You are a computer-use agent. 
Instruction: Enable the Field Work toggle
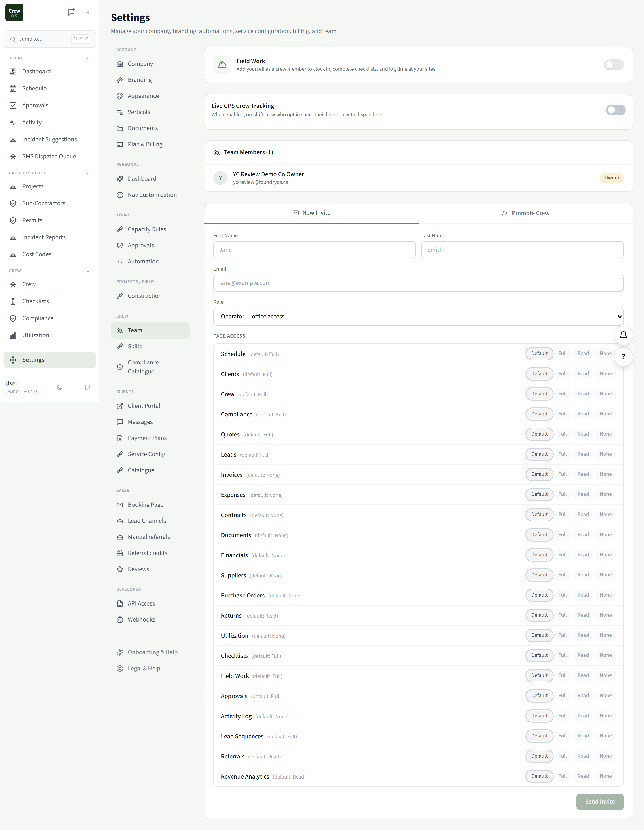tap(614, 65)
